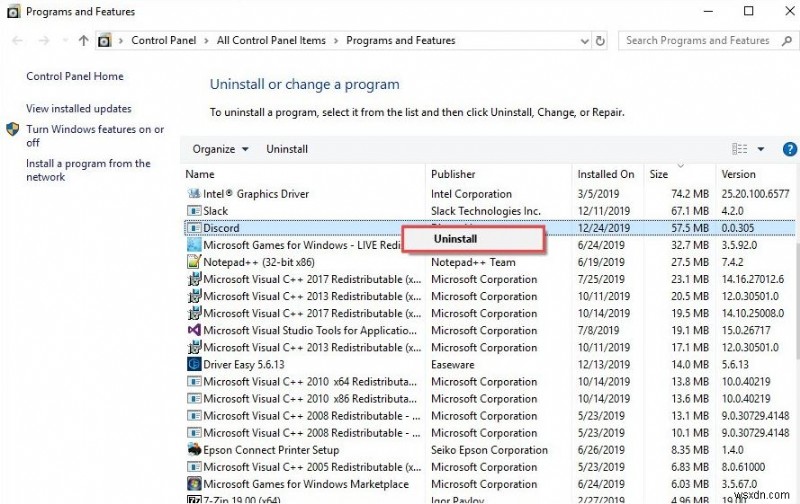Click the search magnifier icon

[x=786, y=41]
